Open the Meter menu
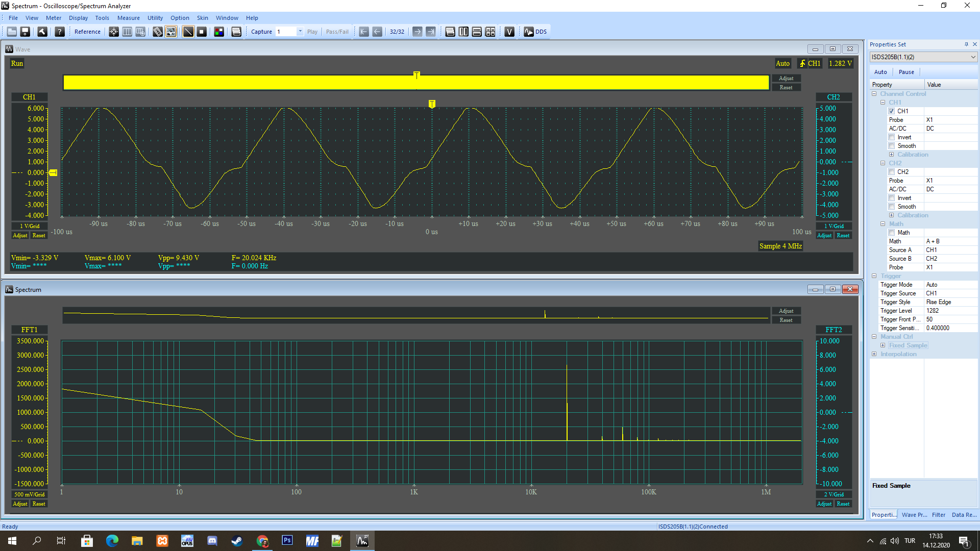Viewport: 980px width, 551px height. tap(54, 18)
